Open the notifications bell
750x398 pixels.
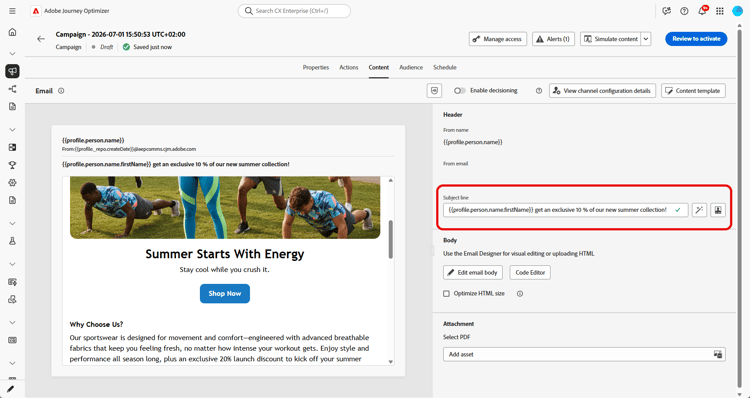(x=702, y=11)
